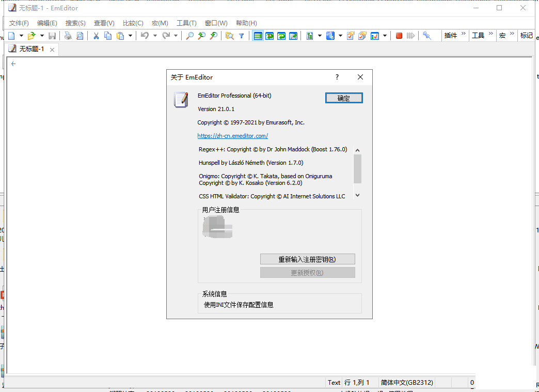This screenshot has width=539, height=392.
Task: Toggle Wrap by Window icon
Action: (x=281, y=36)
